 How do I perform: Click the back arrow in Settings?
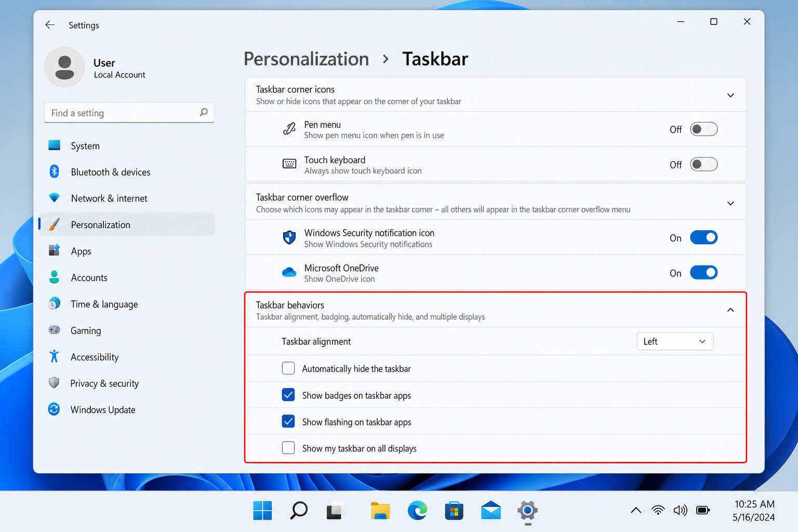(50, 25)
